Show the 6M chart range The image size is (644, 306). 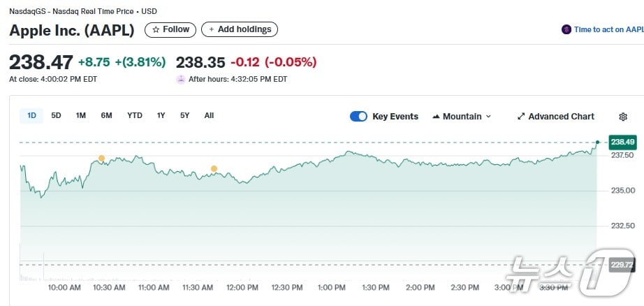click(106, 116)
